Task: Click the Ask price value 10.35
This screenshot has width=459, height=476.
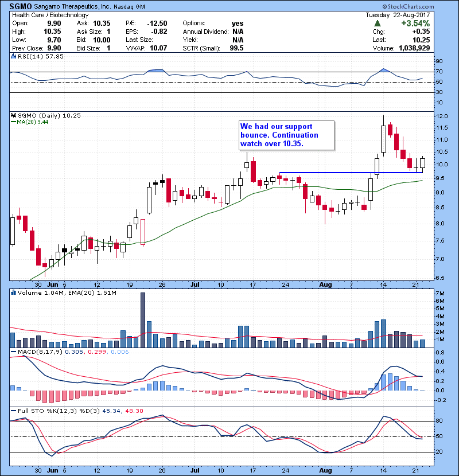Action: click(x=102, y=24)
